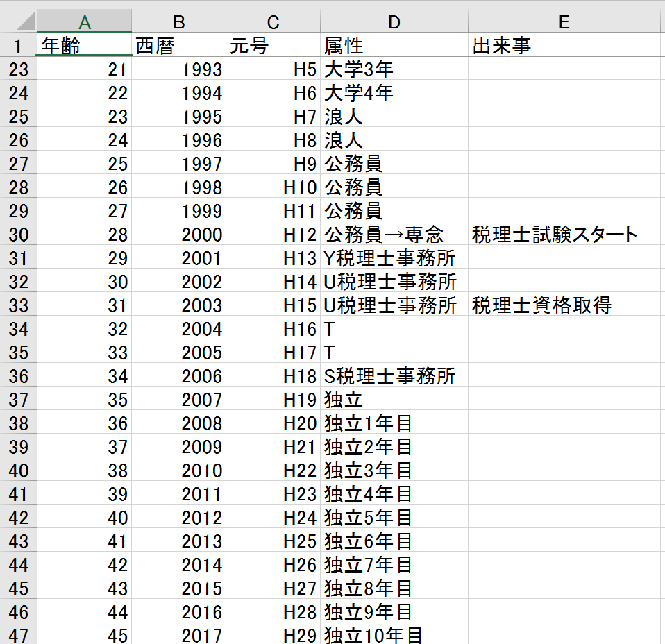The height and width of the screenshot is (644, 665).
Task: Click age cell 35
Action: click(x=85, y=399)
